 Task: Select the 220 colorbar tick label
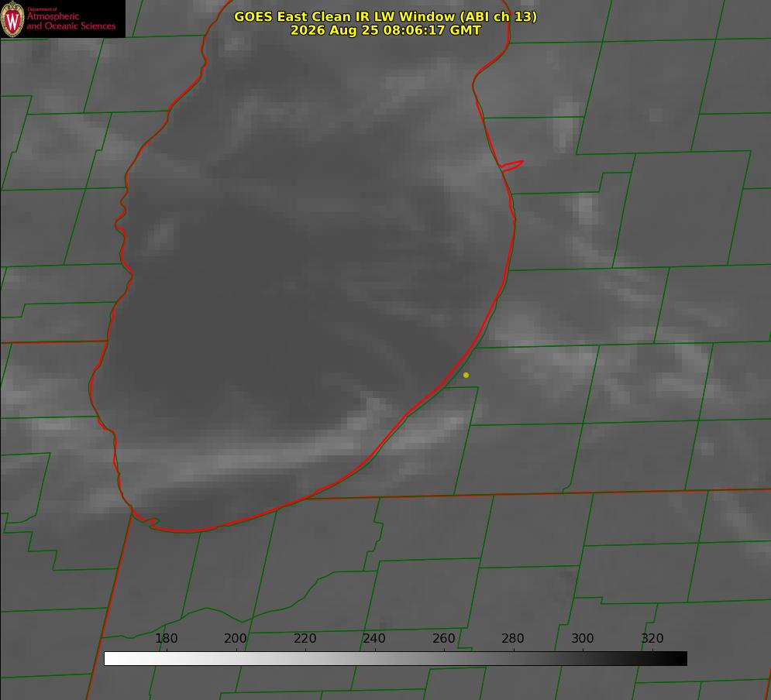coord(305,638)
